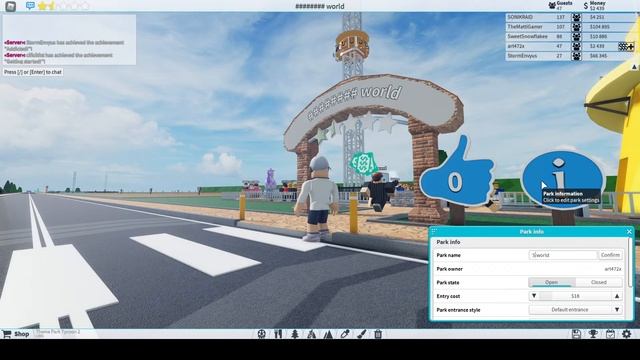Open the rides category icon in bottom toolbar

point(262,334)
